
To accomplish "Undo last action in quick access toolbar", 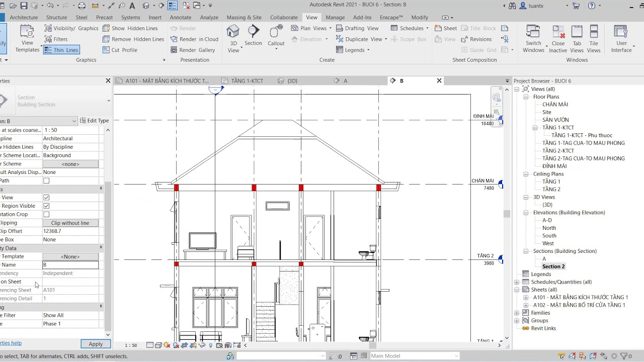I will [x=50, y=6].
